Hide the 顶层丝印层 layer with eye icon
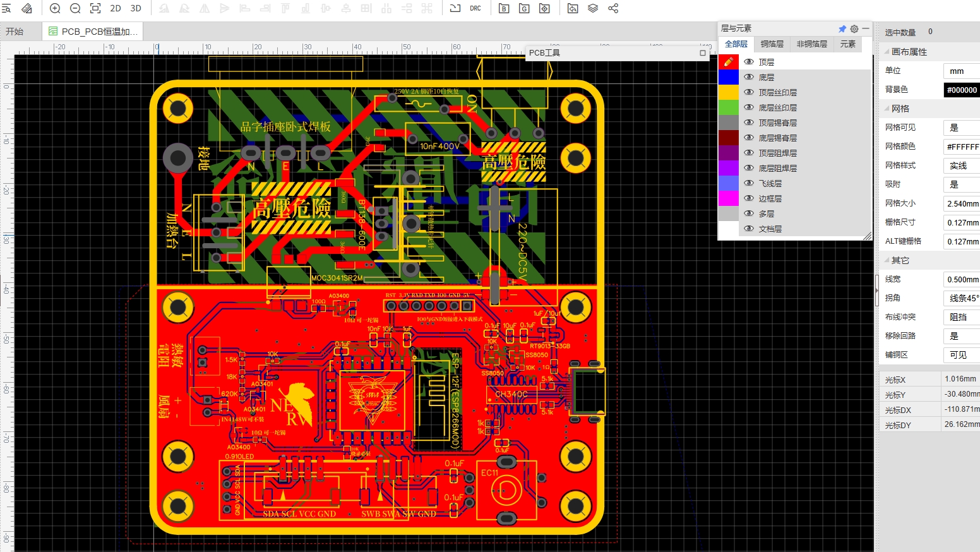This screenshot has width=980, height=552. point(749,92)
